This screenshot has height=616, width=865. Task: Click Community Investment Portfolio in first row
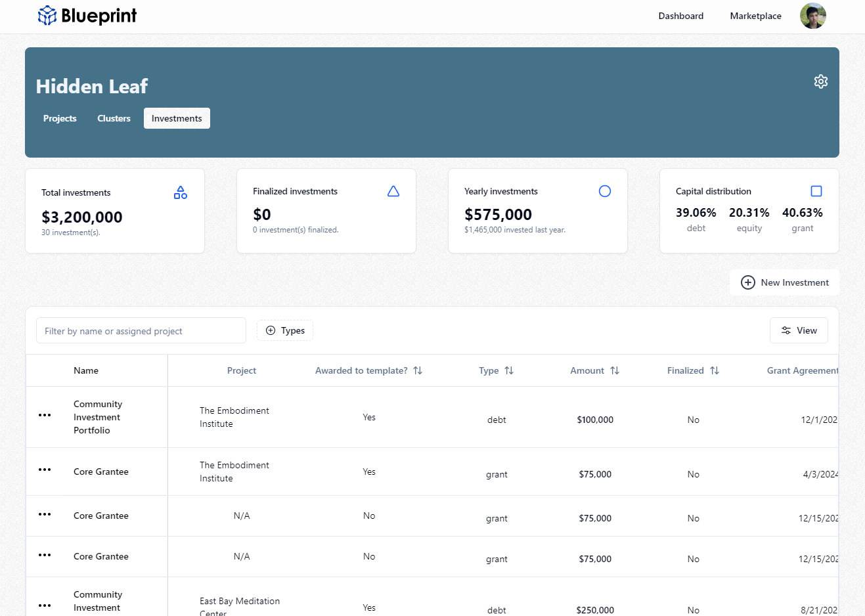[x=98, y=417]
